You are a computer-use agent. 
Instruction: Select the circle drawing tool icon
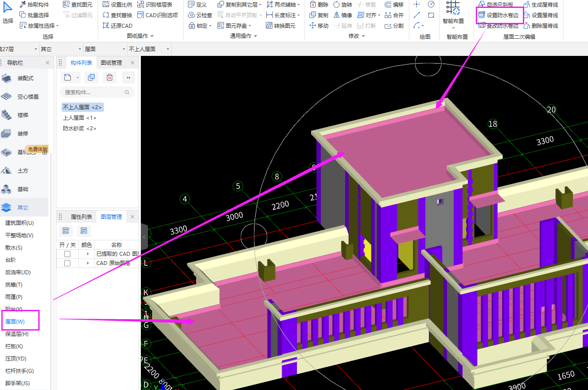click(x=431, y=4)
